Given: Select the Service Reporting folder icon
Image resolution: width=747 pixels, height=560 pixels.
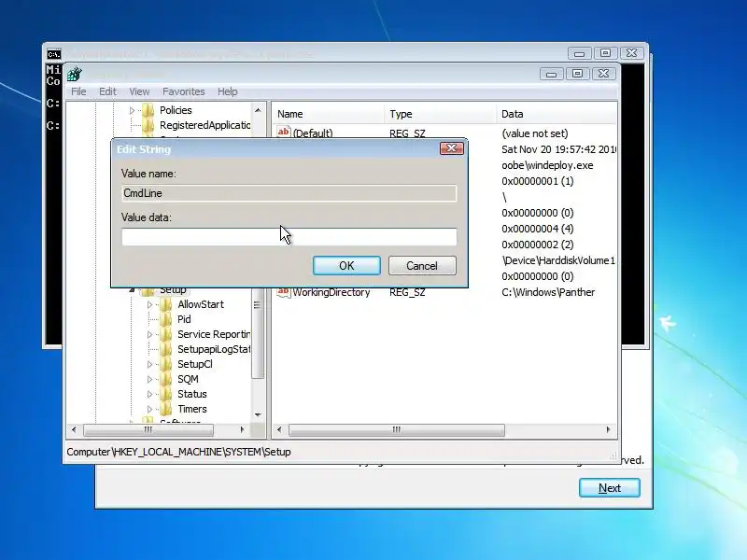Looking at the screenshot, I should 166,334.
